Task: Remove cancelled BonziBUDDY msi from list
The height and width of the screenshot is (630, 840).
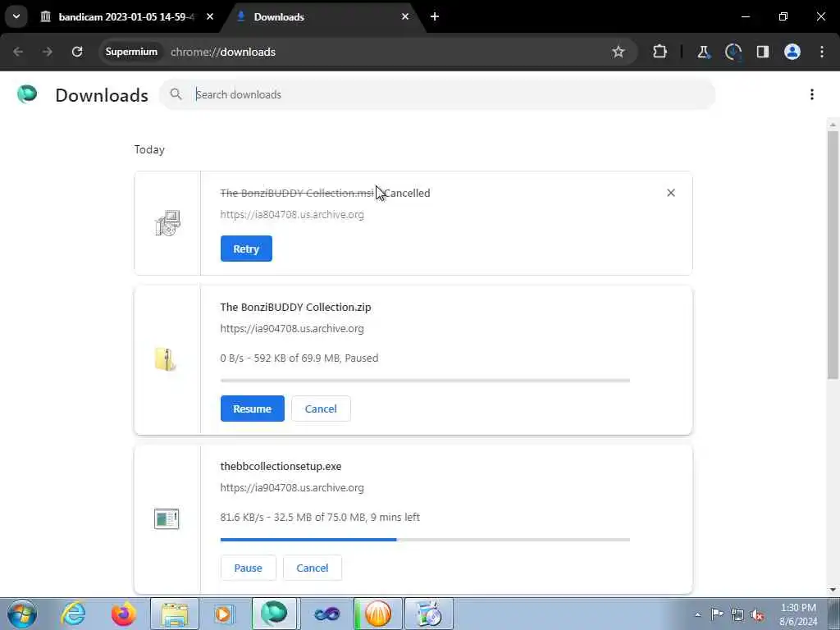Action: coord(671,193)
